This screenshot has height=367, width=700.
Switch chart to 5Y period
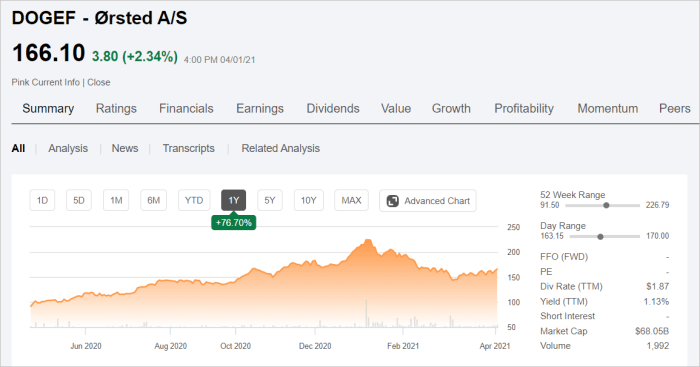point(270,200)
